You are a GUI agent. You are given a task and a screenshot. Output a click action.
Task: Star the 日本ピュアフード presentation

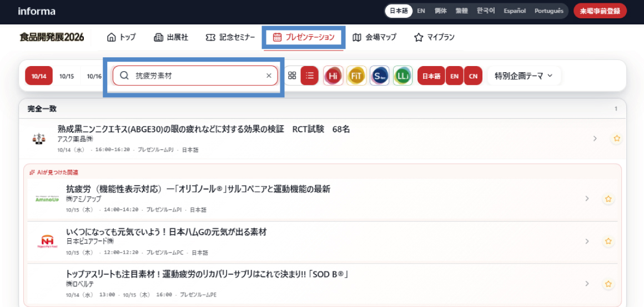(x=608, y=241)
